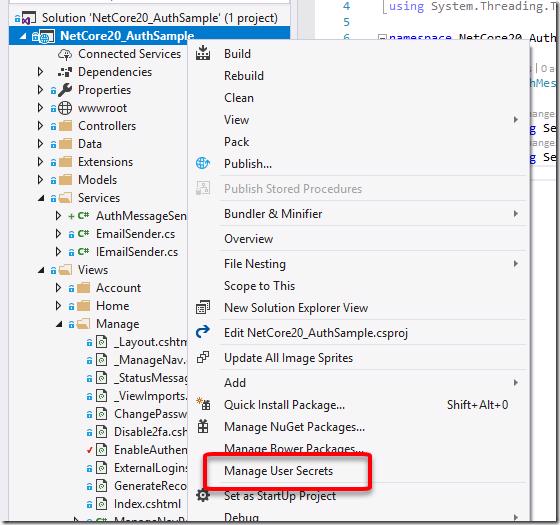This screenshot has height=525, width=560.
Task: Select the Connected Services item
Action: click(x=129, y=54)
